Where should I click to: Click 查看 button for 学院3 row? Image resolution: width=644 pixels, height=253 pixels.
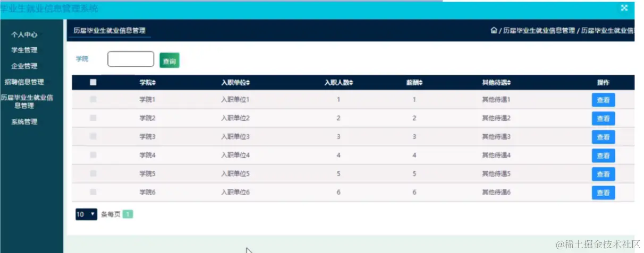tap(603, 137)
